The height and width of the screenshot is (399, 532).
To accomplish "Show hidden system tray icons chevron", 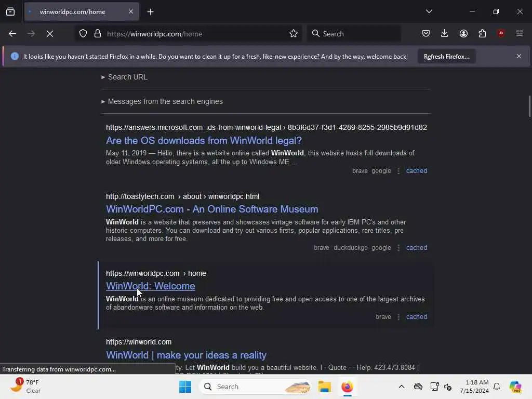I will (402, 387).
